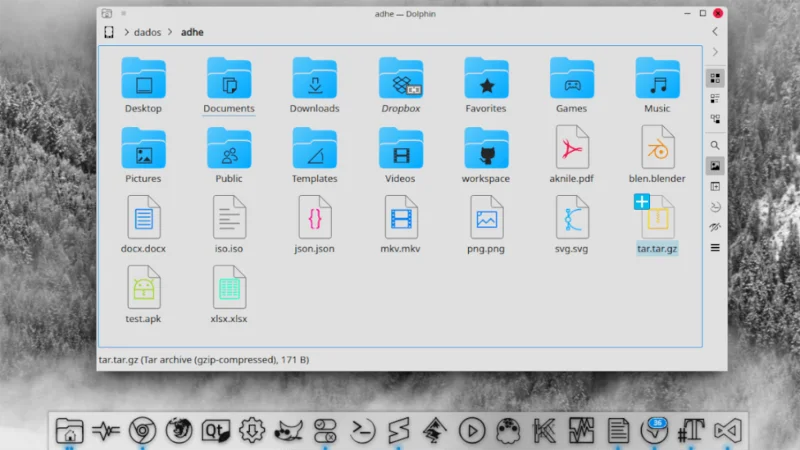Click the pin dot in the title bar
The image size is (800, 450).
[123, 13]
